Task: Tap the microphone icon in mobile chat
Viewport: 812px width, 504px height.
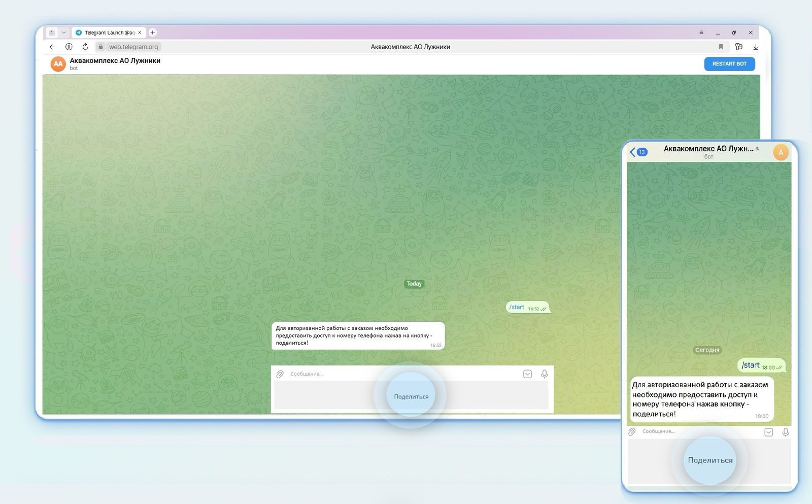Action: pyautogui.click(x=786, y=432)
